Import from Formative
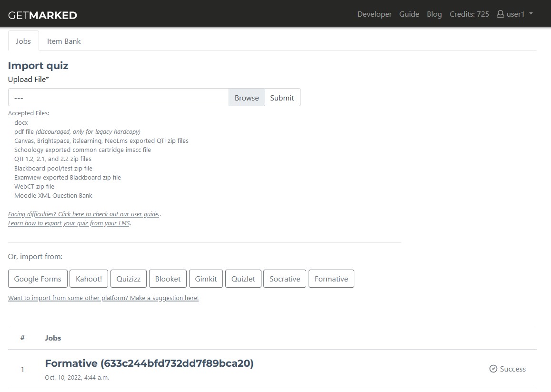The image size is (551, 392). [x=331, y=279]
